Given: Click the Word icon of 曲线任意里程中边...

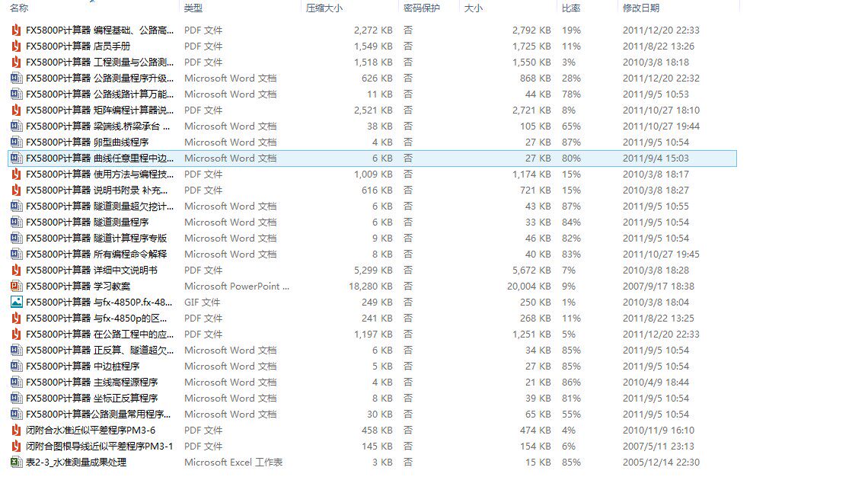Looking at the screenshot, I should tap(17, 158).
